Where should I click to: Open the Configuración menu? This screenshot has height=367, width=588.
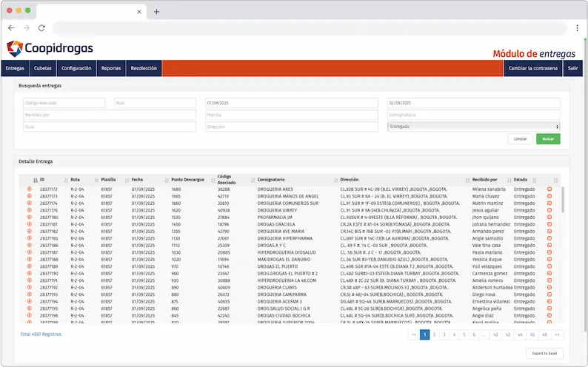[x=76, y=68]
